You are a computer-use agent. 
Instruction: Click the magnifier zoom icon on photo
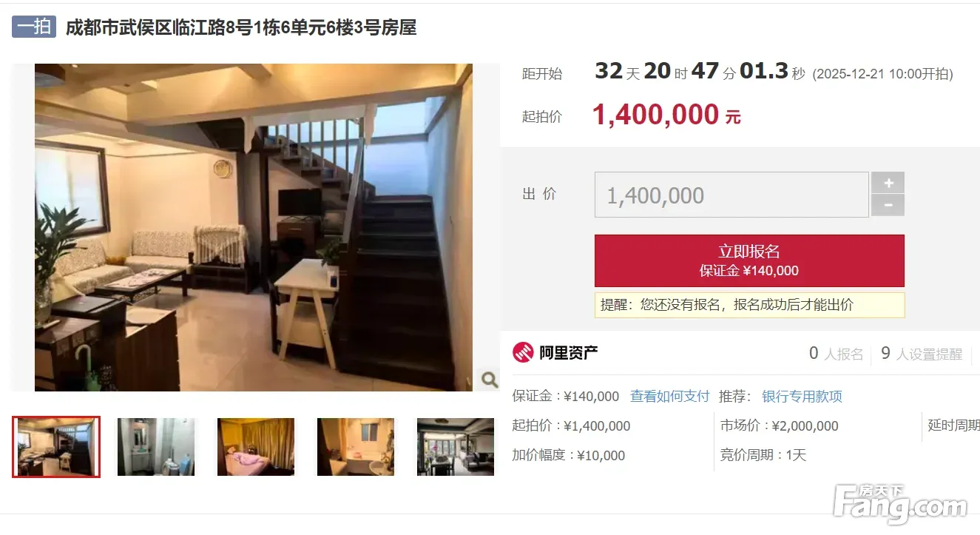489,380
